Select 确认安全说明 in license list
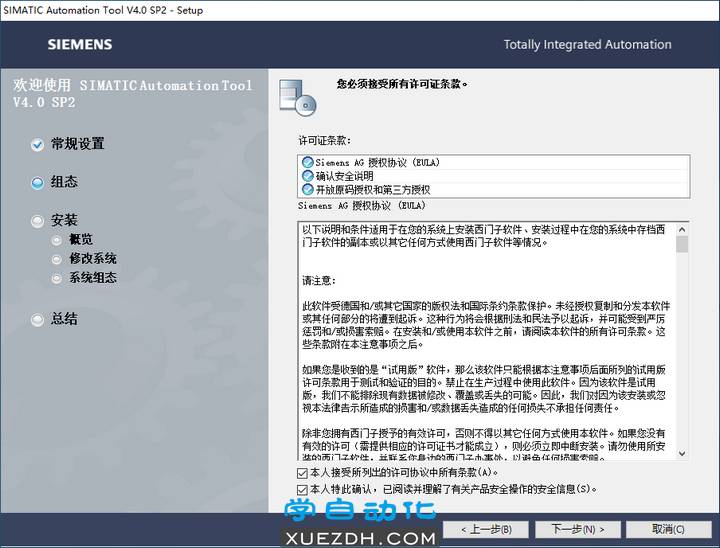 pyautogui.click(x=494, y=176)
